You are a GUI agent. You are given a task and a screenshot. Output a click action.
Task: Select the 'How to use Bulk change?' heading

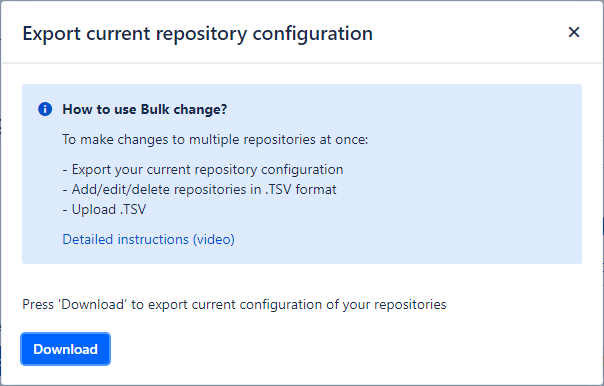(x=144, y=109)
